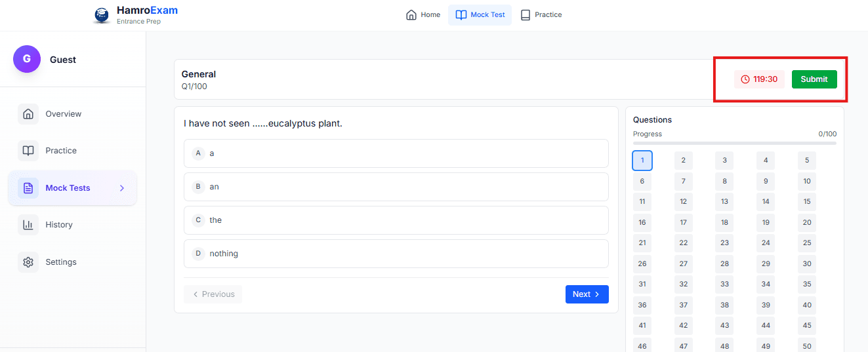Image resolution: width=868 pixels, height=352 pixels.
Task: Expand the Mock Tests chevron arrow
Action: click(122, 188)
